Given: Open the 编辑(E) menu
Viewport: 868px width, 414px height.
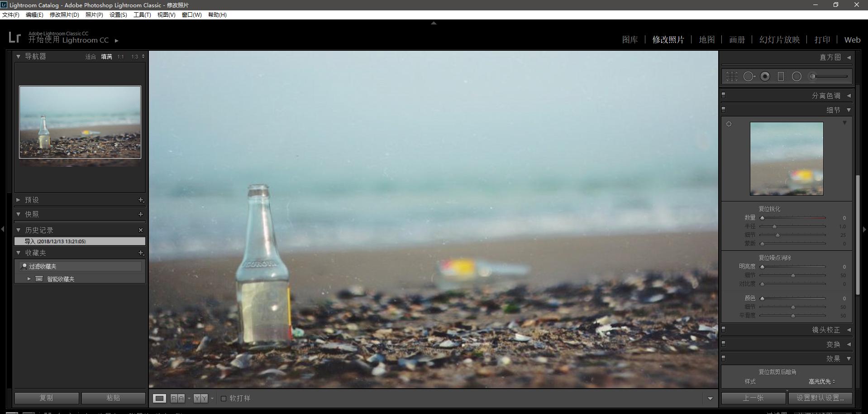Looking at the screenshot, I should pyautogui.click(x=34, y=15).
